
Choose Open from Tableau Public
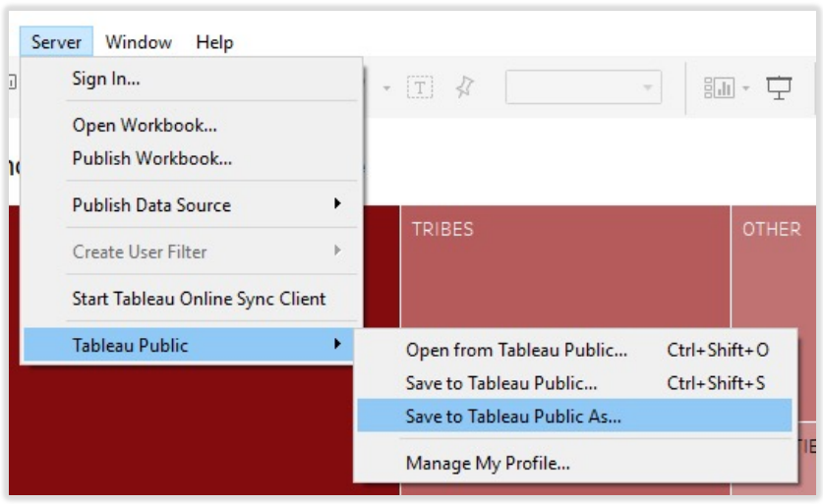575,350
